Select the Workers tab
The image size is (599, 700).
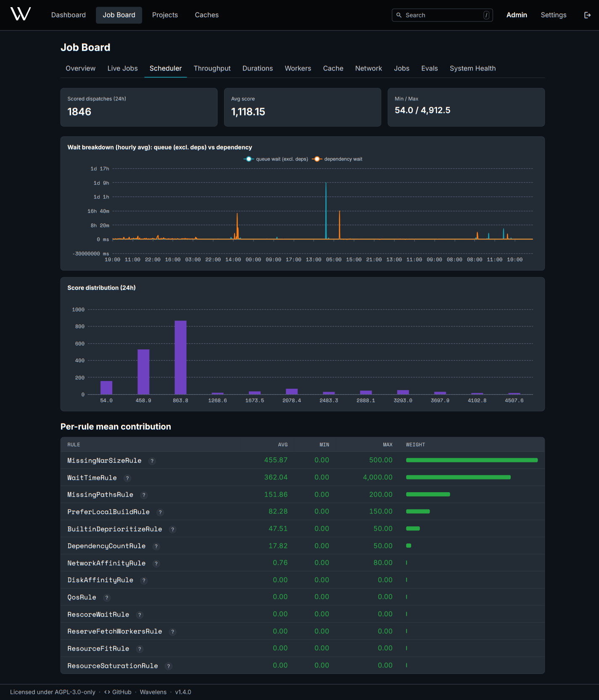(x=298, y=68)
